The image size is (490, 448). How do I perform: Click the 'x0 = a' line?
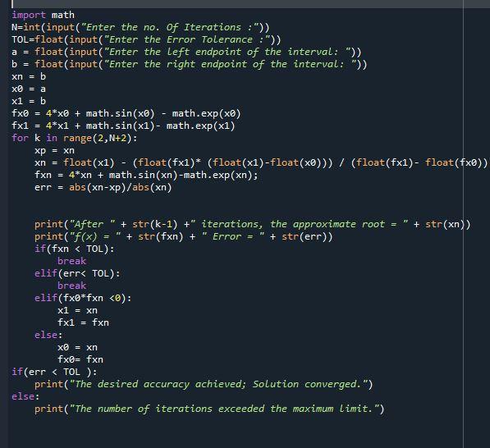point(29,89)
